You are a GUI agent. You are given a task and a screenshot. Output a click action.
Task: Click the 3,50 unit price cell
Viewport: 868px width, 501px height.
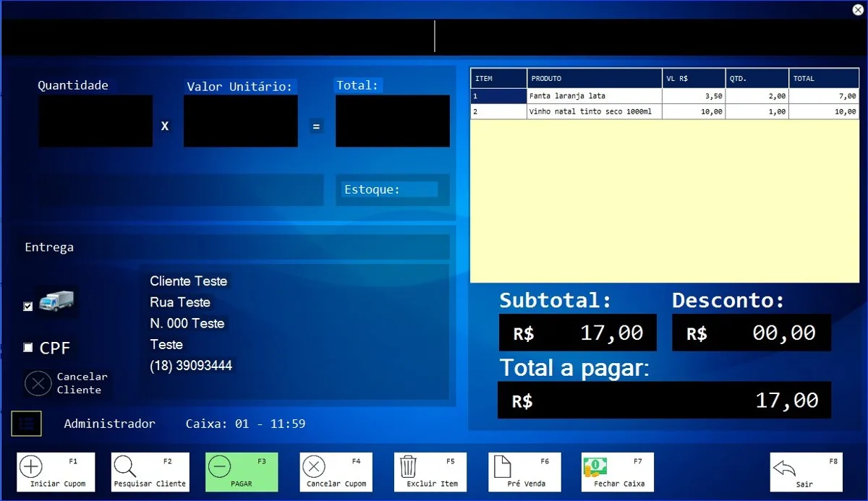point(694,95)
